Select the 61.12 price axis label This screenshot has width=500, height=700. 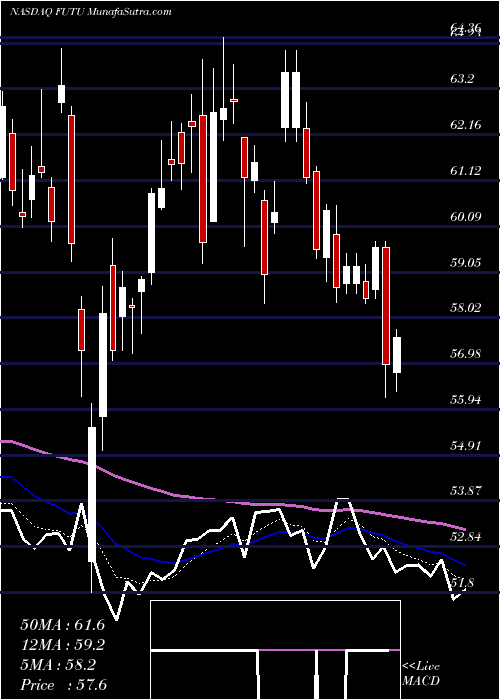[x=466, y=171]
